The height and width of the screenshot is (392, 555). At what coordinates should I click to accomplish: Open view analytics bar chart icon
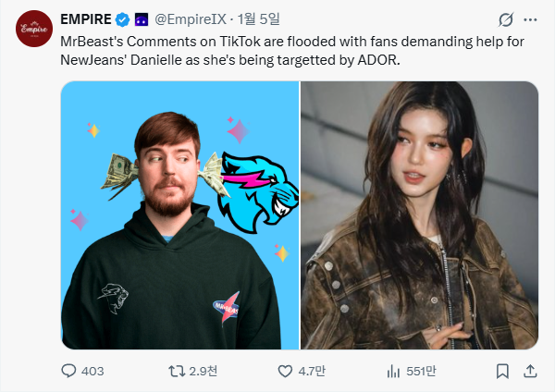coord(393,371)
